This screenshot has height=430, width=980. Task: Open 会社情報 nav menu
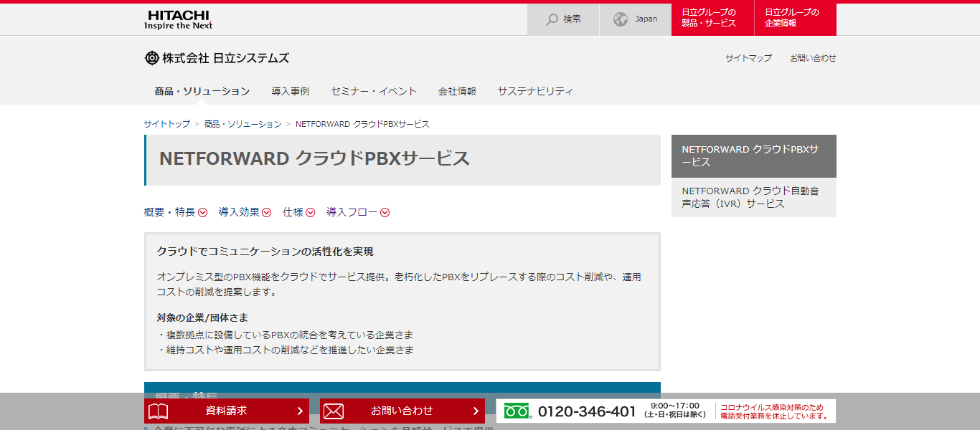(x=457, y=91)
